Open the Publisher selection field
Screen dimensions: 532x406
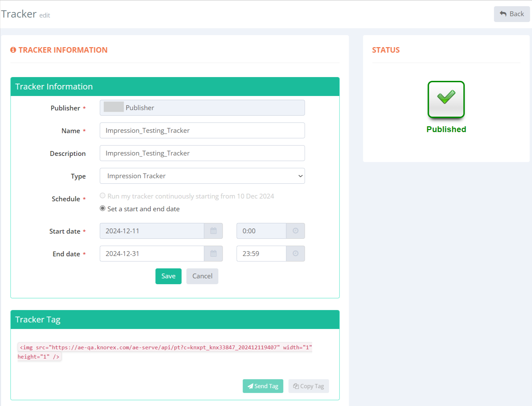[x=202, y=108]
